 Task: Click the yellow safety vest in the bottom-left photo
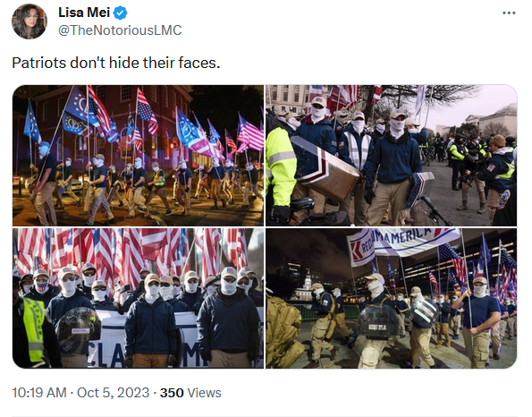point(34,329)
